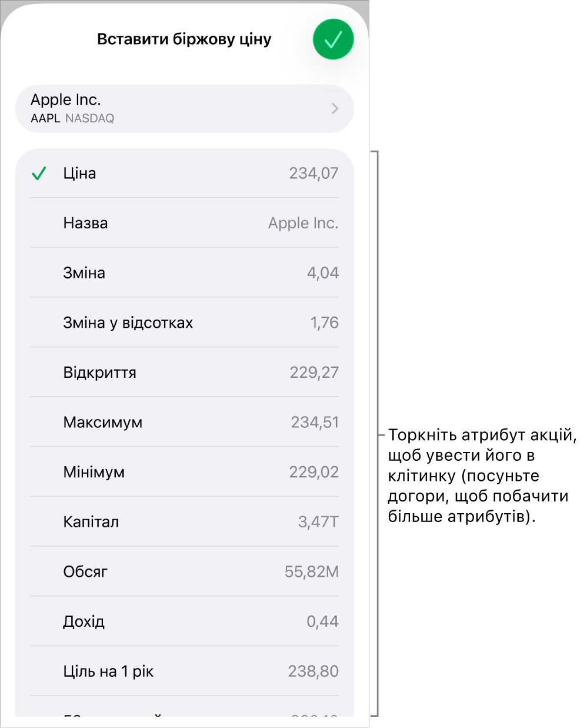Screen dimensions: 587x728
Task: Open the Apple Inc. stock chevron
Action: coord(335,108)
